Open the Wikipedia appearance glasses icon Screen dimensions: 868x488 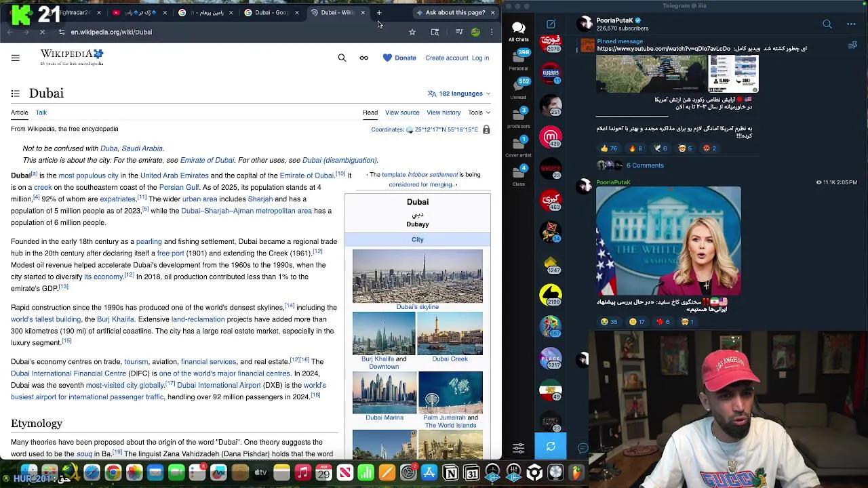click(363, 58)
